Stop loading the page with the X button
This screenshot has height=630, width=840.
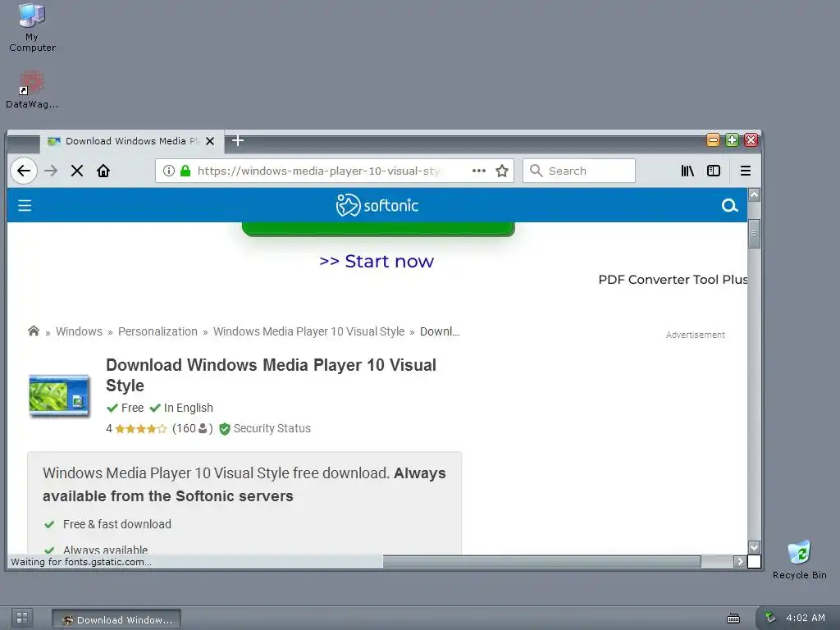click(x=77, y=171)
